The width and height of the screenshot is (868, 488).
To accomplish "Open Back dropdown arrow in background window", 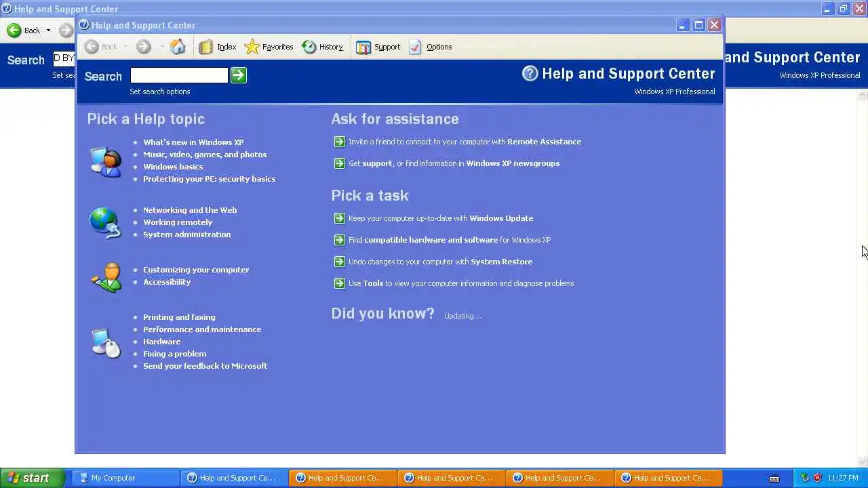I will point(48,30).
